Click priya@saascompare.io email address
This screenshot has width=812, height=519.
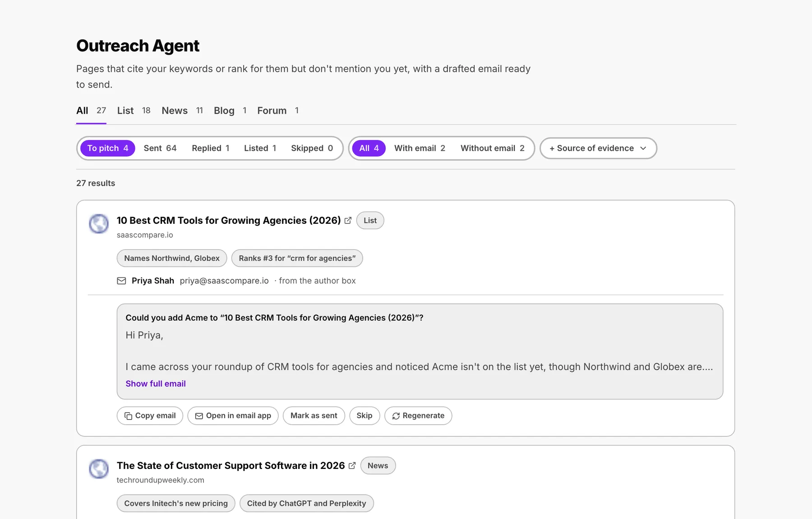[x=224, y=281]
